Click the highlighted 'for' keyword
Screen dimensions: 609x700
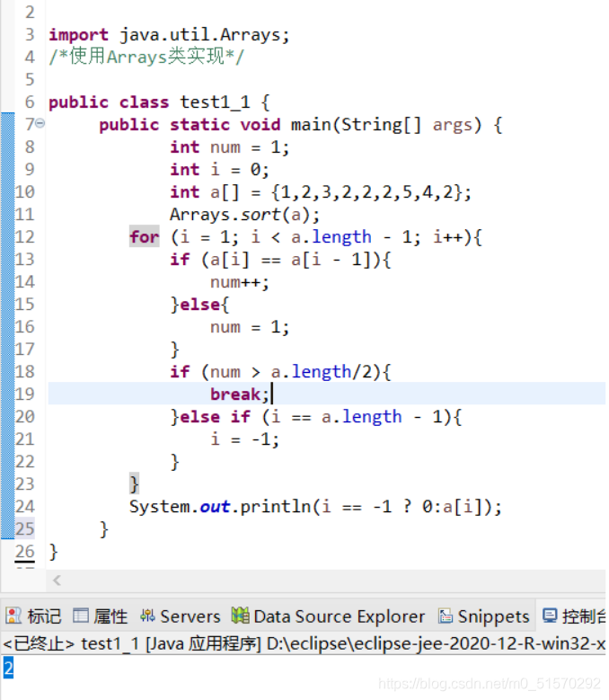[144, 237]
